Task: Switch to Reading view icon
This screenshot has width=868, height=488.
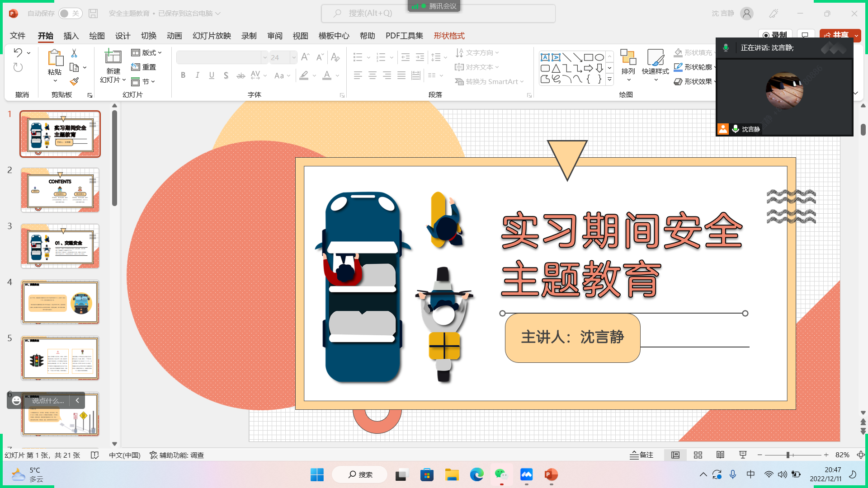Action: click(720, 455)
